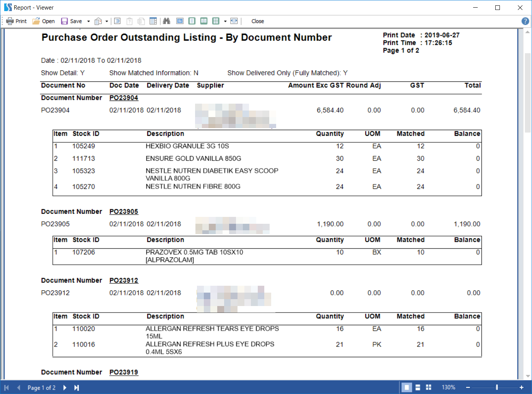Click stock ID 107206
532x394 pixels.
83,252
